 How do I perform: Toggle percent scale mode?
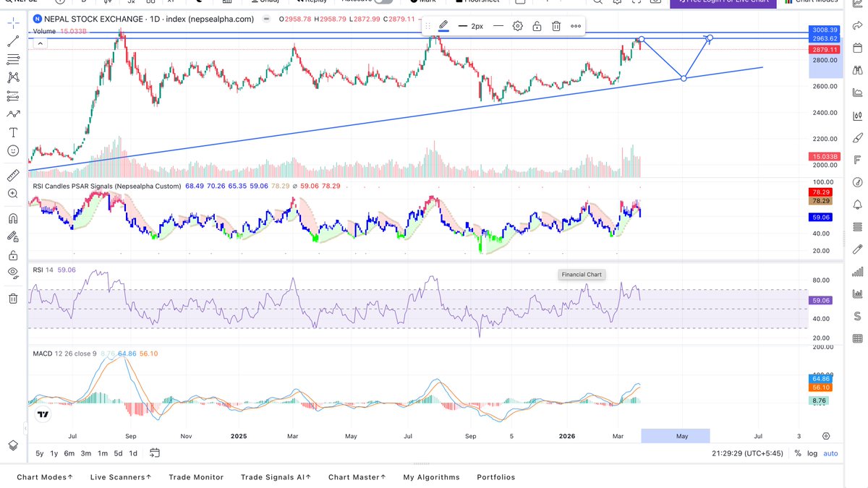tap(798, 453)
